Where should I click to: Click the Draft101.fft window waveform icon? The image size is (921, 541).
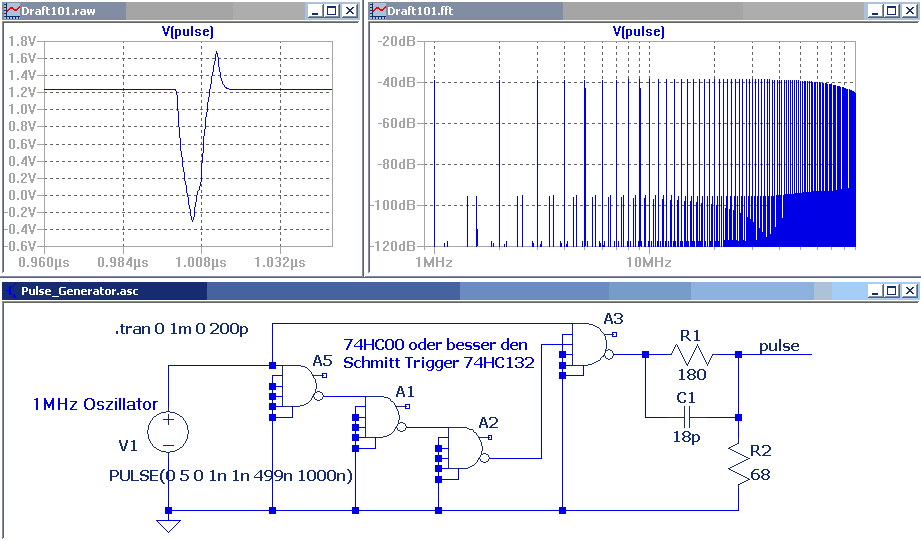pos(379,11)
